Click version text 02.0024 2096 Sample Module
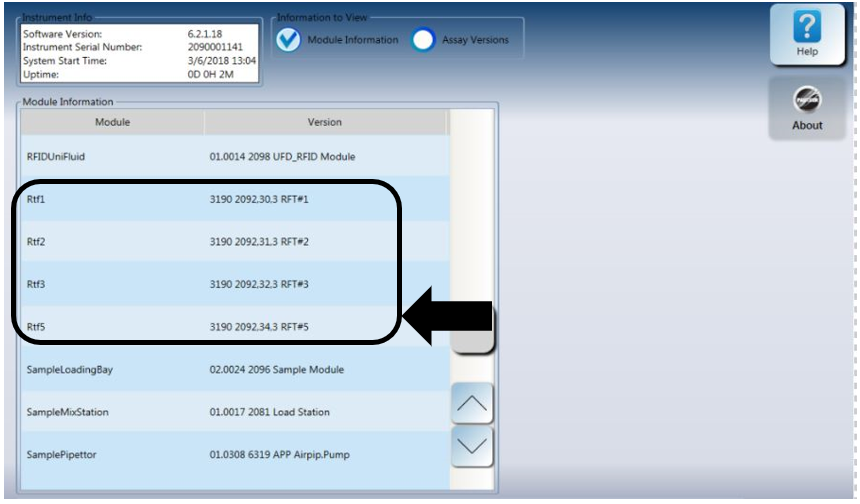This screenshot has height=504, width=860. (x=276, y=370)
